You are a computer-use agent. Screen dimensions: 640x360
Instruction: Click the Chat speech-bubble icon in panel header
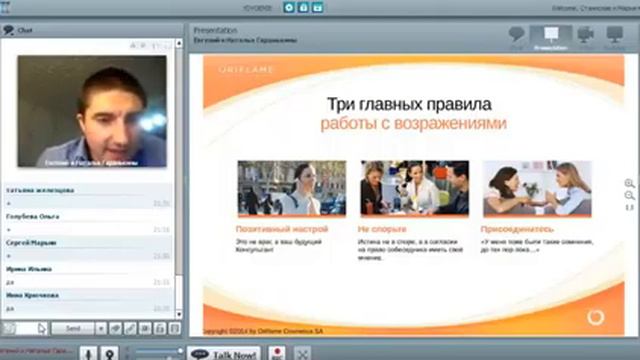click(8, 30)
